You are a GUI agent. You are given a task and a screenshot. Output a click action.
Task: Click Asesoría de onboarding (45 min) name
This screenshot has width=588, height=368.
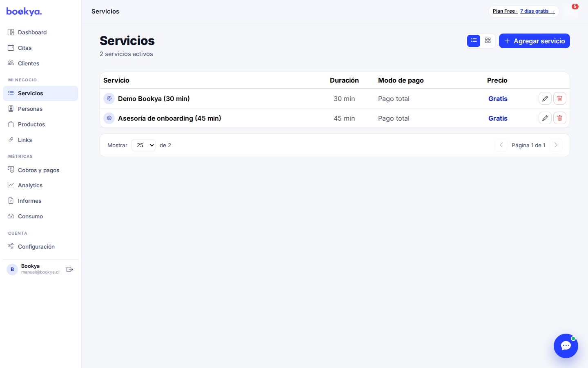[169, 118]
